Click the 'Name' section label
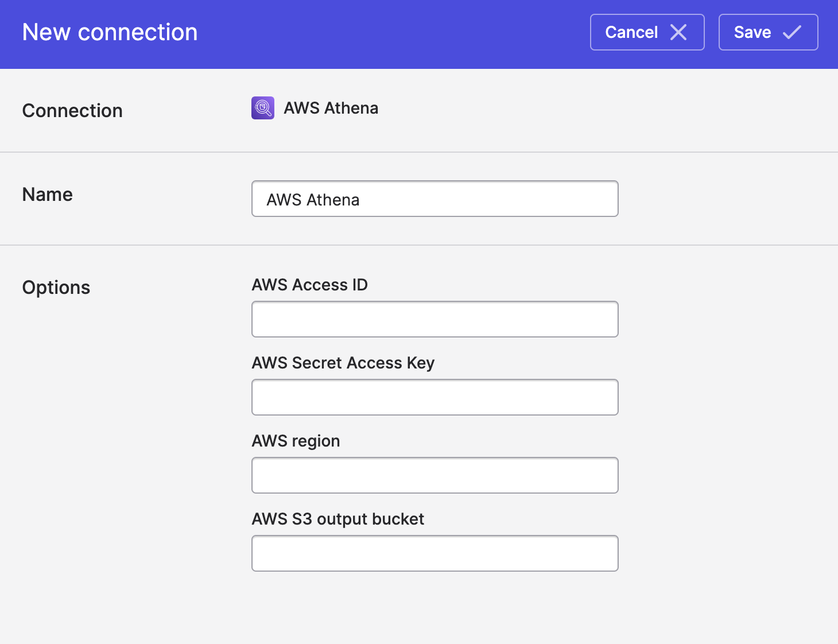 coord(48,195)
